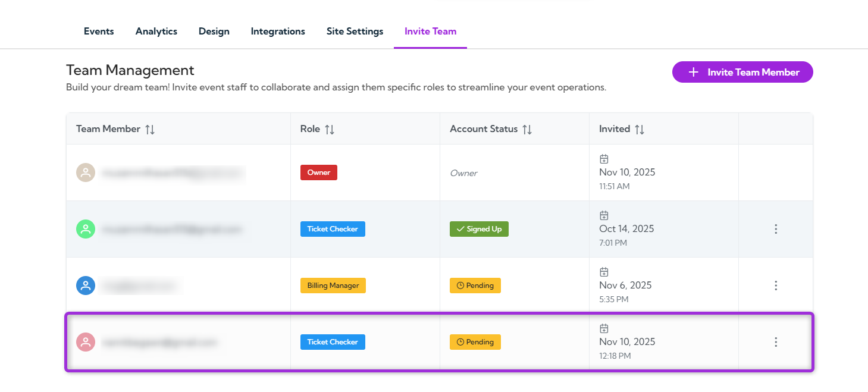Click the red Owner role badge

click(319, 173)
